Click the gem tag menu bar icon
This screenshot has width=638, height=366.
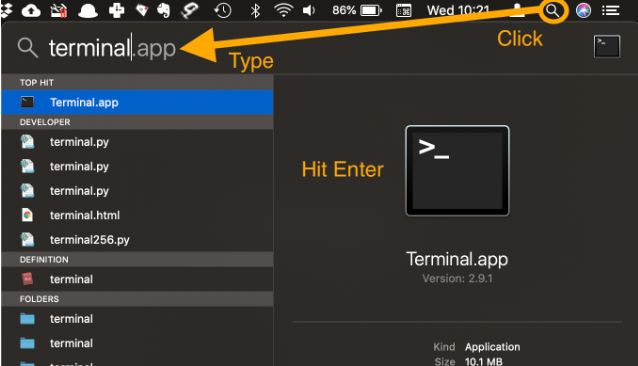click(142, 11)
